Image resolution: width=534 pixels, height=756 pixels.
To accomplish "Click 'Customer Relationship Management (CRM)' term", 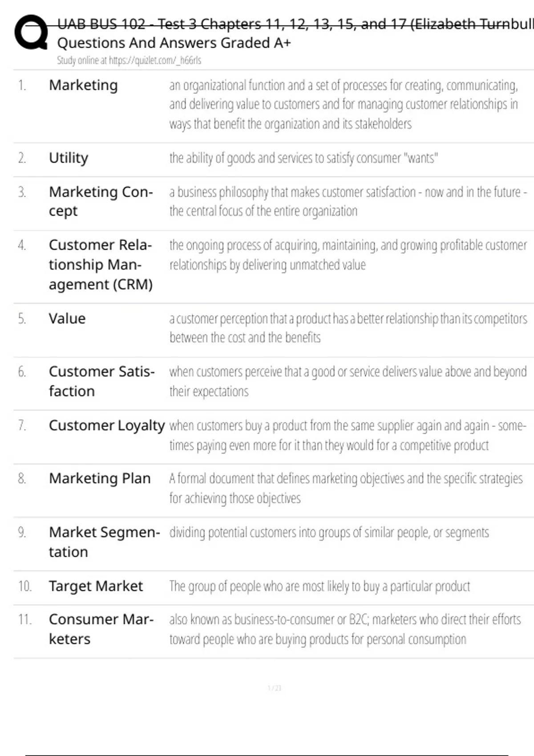I will [x=101, y=265].
